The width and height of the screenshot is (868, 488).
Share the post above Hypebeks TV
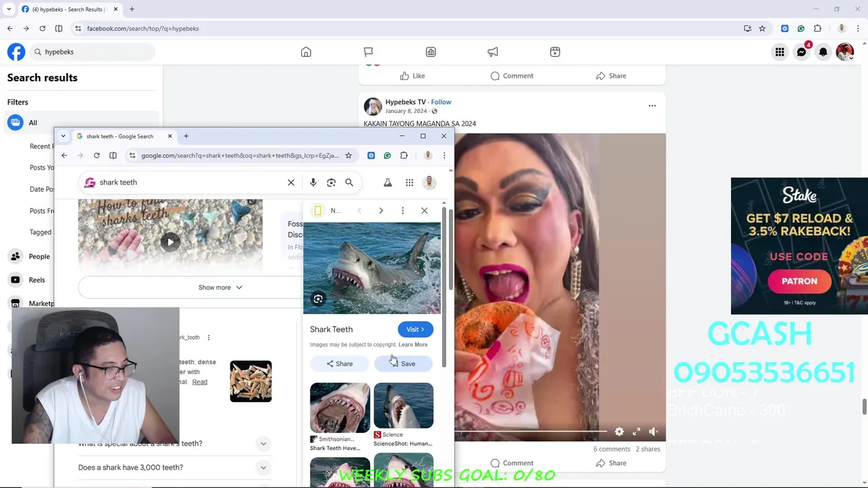(611, 76)
